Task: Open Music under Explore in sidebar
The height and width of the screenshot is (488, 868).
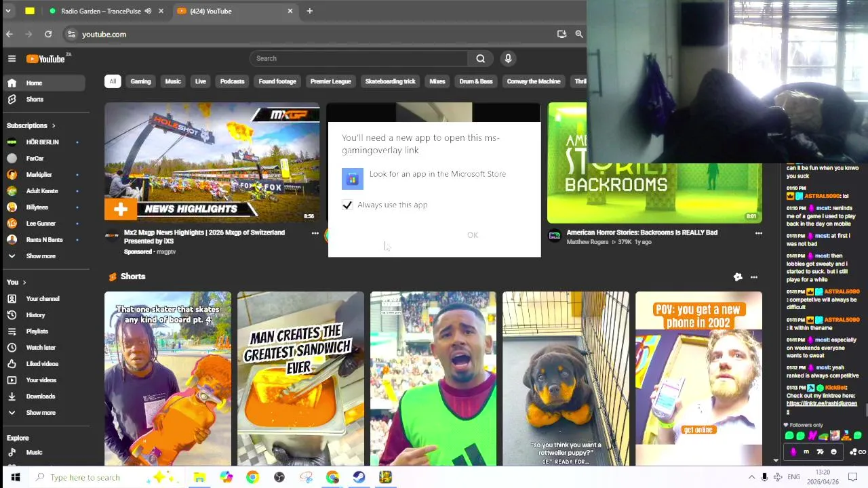Action: [44, 452]
